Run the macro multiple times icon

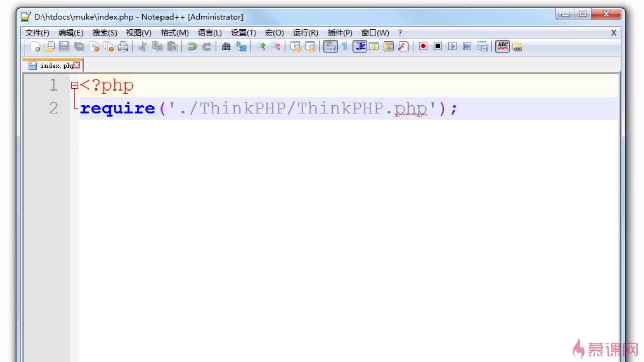(467, 47)
